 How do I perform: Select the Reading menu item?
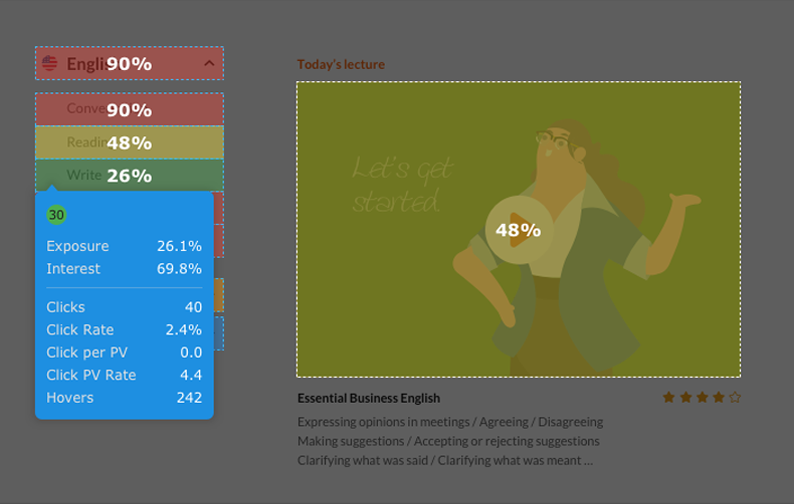[130, 142]
